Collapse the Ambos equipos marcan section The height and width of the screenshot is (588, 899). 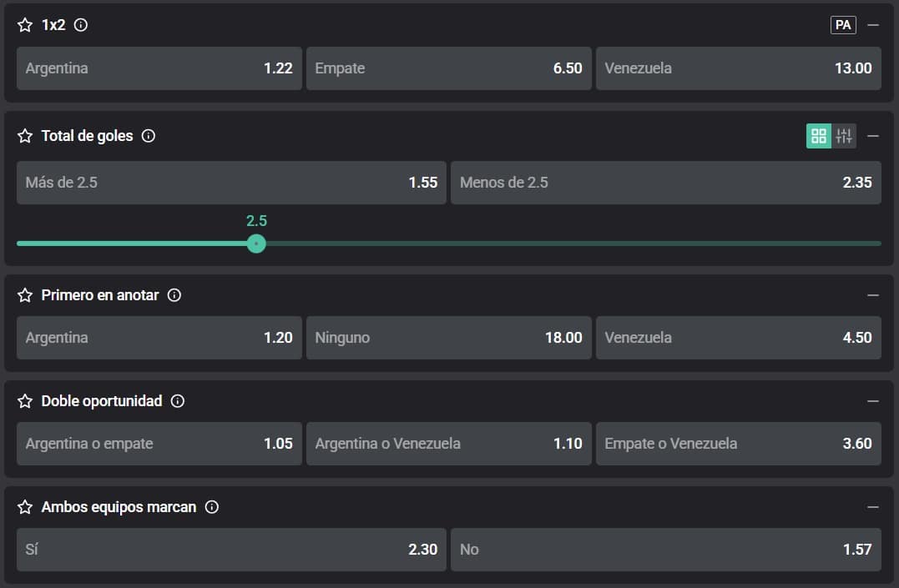coord(873,507)
